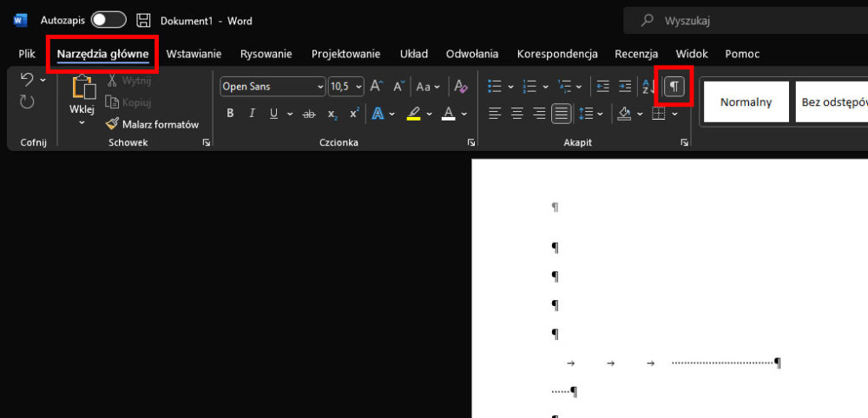Click the borders grid icon
The width and height of the screenshot is (868, 418).
pos(658,114)
